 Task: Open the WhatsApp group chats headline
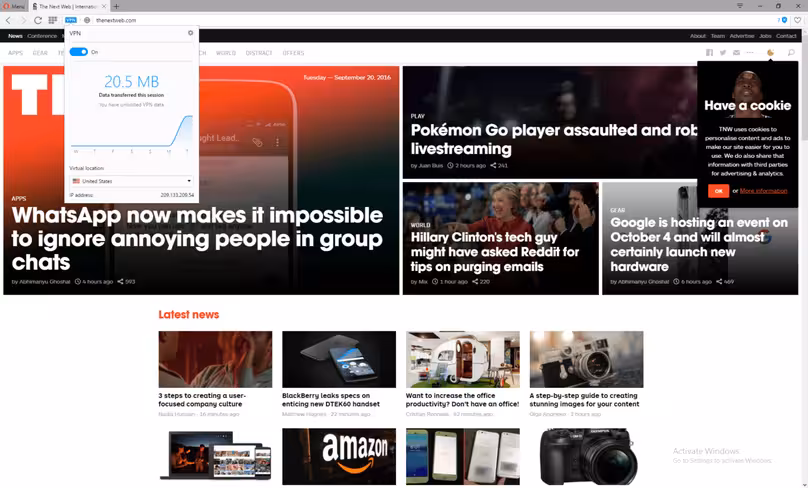point(197,239)
